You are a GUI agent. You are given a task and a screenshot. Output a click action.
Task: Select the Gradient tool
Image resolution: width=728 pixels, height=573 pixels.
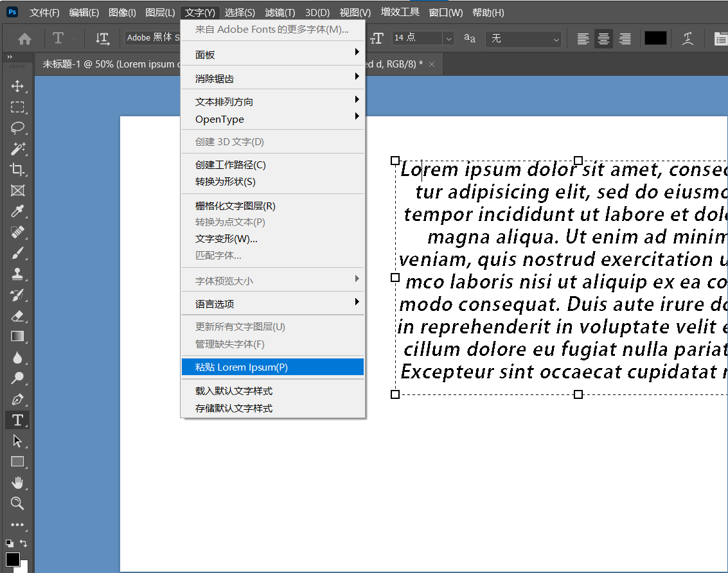pos(17,336)
